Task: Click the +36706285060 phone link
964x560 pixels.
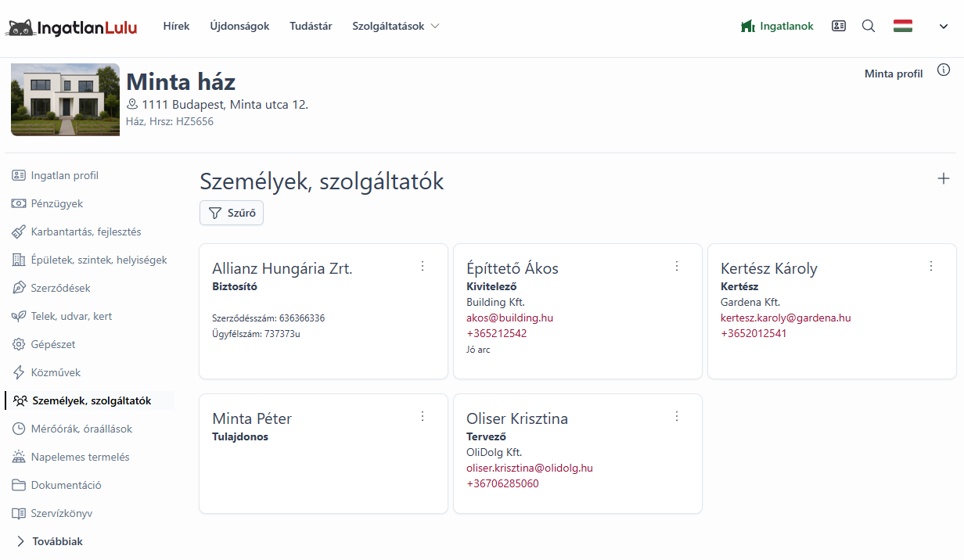Action: (502, 483)
